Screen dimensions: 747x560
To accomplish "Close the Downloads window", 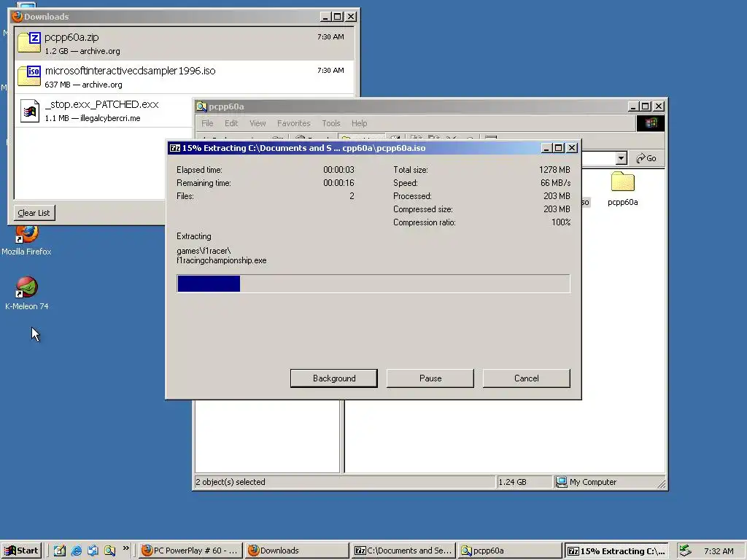I will (351, 16).
